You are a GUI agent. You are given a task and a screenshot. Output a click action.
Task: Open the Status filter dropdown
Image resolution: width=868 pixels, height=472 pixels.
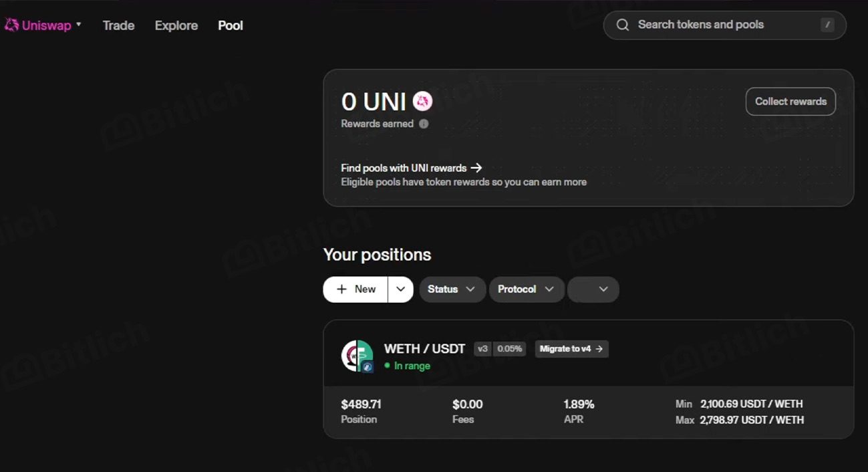452,289
